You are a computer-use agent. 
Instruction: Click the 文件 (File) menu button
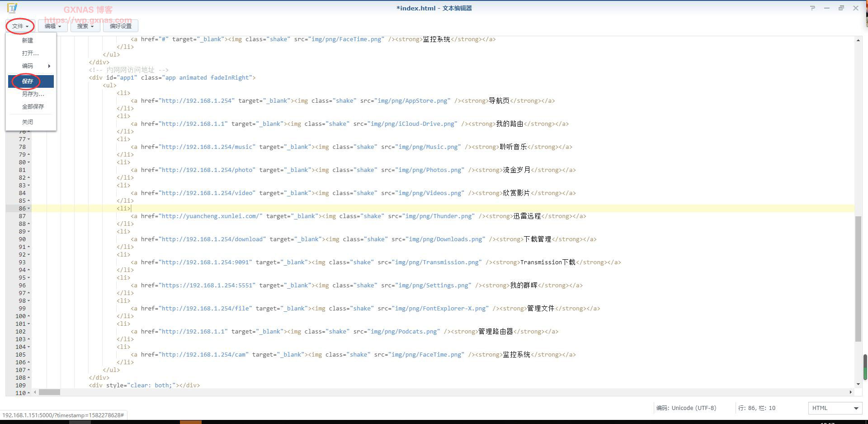[20, 26]
